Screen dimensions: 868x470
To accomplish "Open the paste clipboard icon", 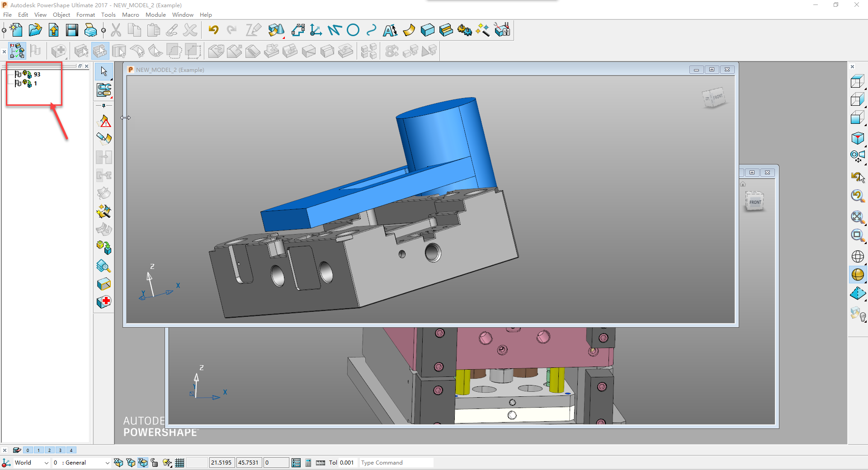I will [153, 30].
